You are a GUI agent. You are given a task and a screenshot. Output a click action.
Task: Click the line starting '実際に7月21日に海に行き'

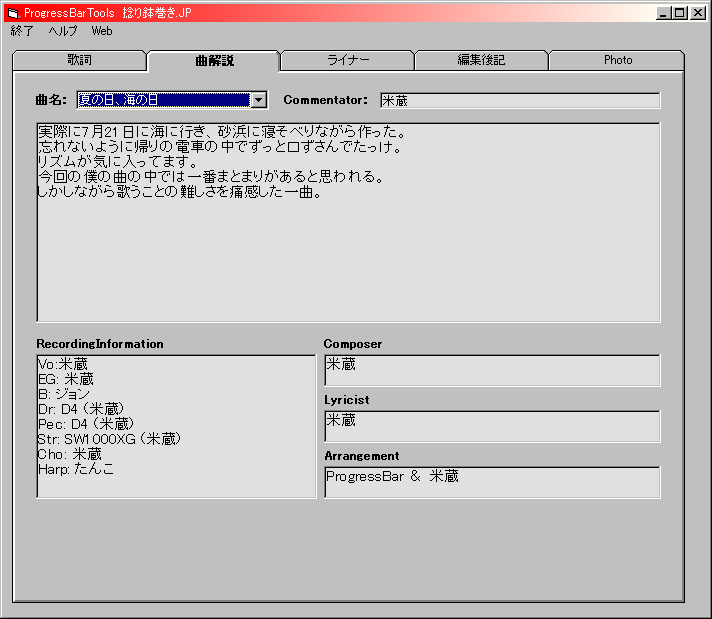(222, 132)
